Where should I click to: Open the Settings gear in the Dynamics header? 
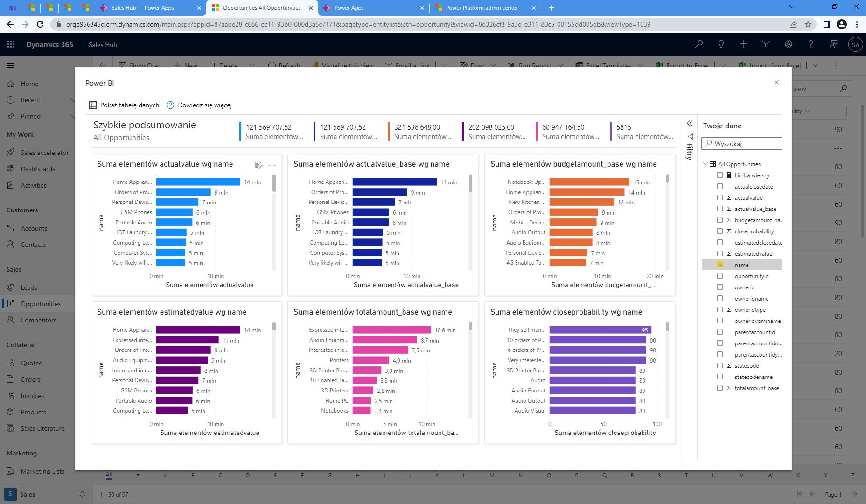[x=788, y=44]
